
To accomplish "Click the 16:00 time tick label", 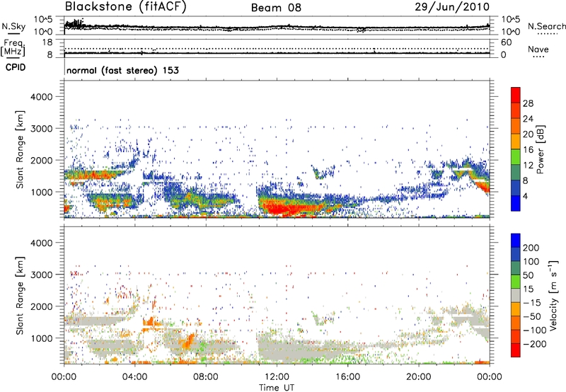I will pyautogui.click(x=347, y=377).
